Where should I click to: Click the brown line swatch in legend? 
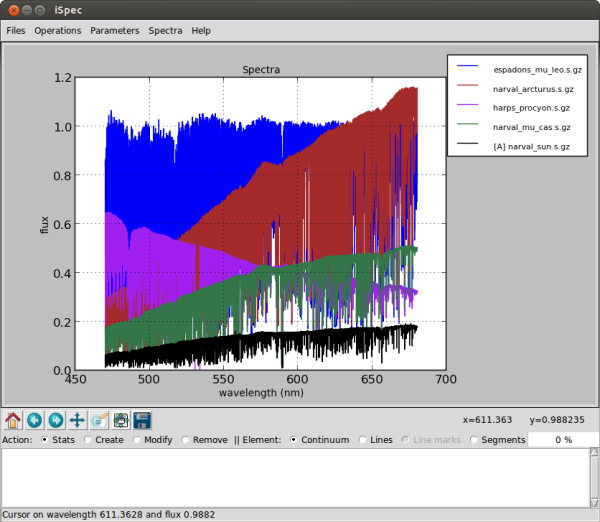[x=467, y=85]
